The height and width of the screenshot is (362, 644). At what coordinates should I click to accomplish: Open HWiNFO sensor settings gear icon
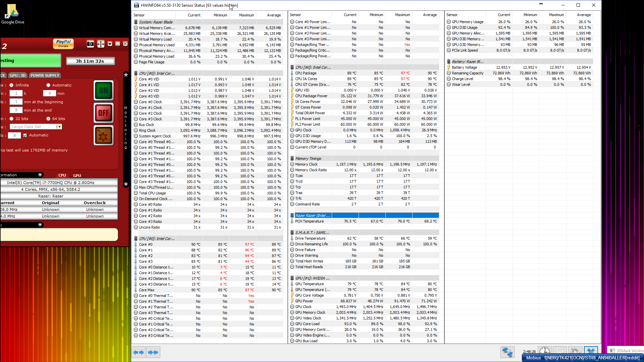pyautogui.click(x=575, y=351)
